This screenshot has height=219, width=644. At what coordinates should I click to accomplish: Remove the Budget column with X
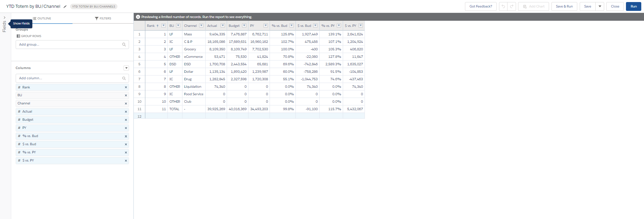click(x=126, y=120)
